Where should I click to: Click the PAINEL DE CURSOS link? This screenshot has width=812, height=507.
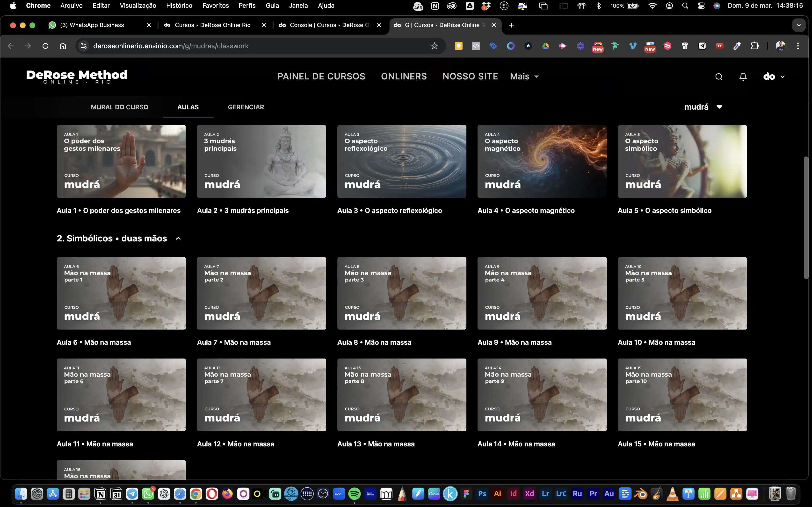[x=321, y=77]
